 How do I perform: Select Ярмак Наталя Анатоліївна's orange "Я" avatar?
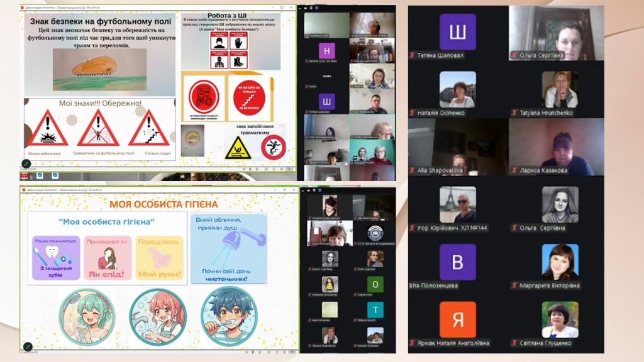(457, 319)
